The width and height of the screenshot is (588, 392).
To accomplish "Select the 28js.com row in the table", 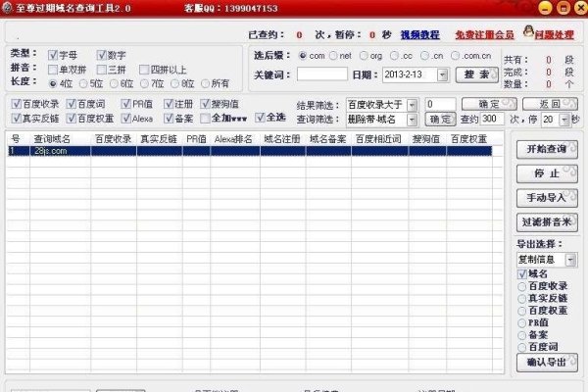I will (250, 151).
